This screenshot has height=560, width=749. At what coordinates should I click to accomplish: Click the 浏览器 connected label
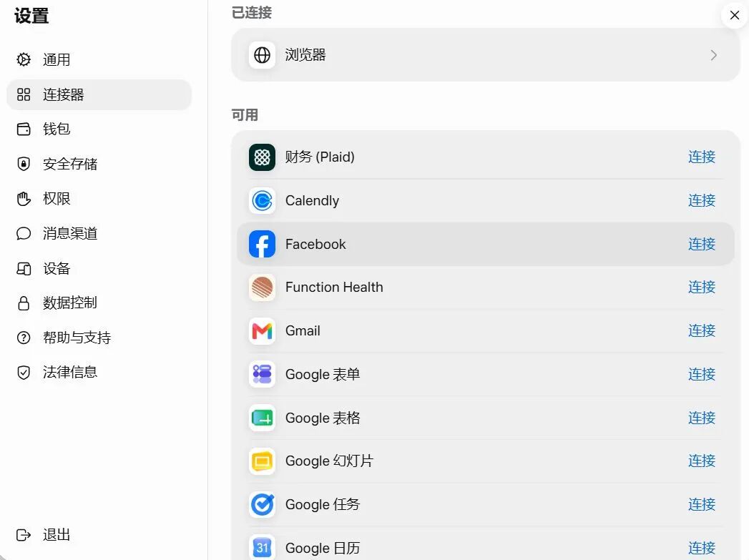click(305, 55)
